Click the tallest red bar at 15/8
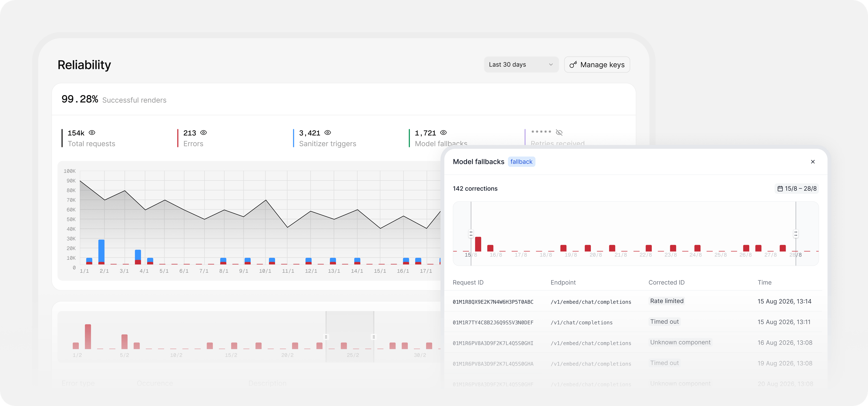The image size is (868, 406). tap(478, 244)
